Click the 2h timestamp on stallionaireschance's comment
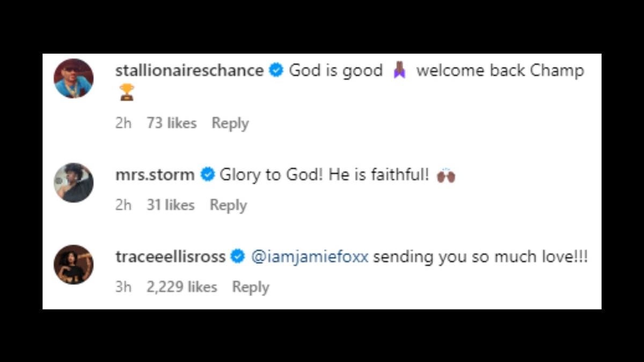Viewport: 644px width, 362px height. 123,123
